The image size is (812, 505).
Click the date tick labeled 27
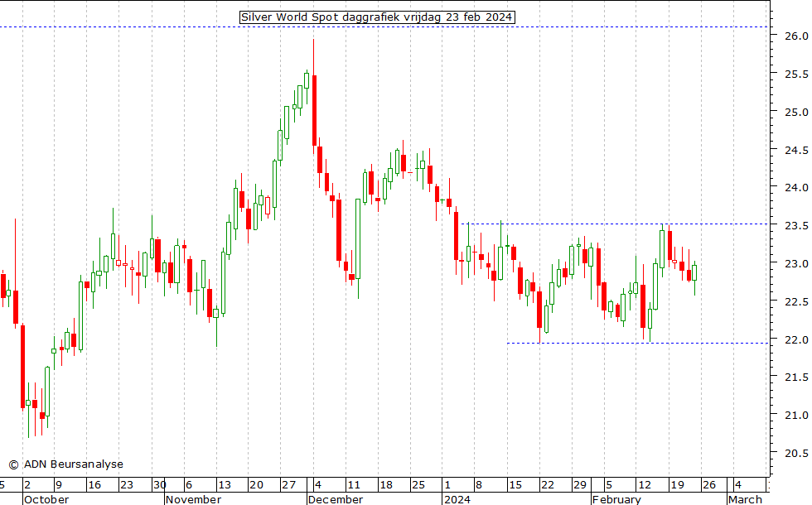[288, 485]
